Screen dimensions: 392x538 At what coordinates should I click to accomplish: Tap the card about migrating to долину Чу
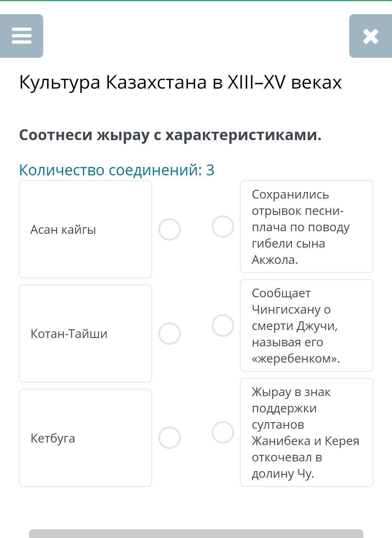307,432
